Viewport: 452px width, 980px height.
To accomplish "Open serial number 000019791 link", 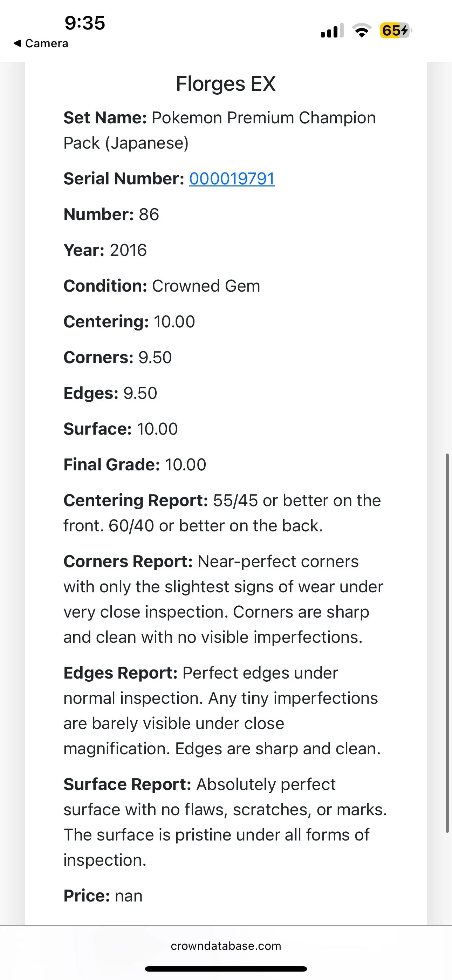I will (232, 178).
